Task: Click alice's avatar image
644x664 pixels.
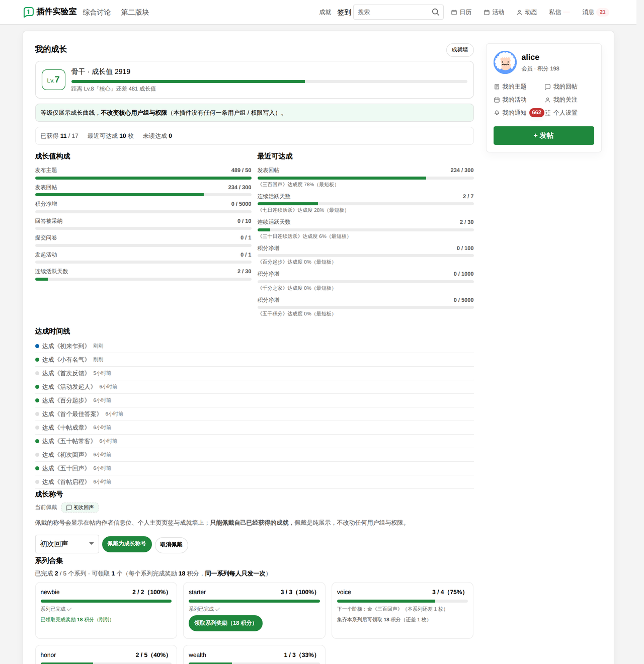Action: (505, 62)
